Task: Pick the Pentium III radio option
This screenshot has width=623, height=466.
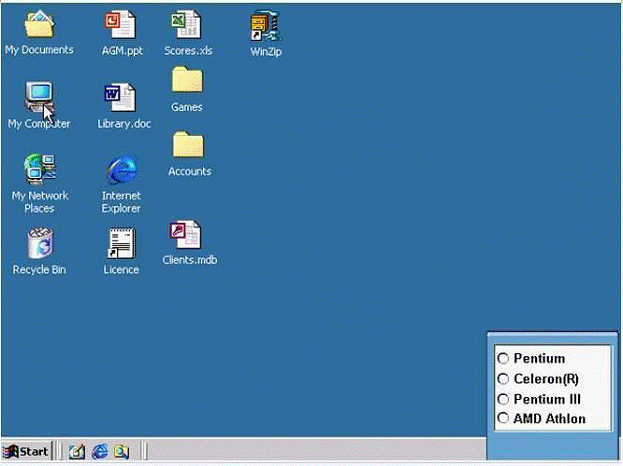Action: [x=504, y=398]
